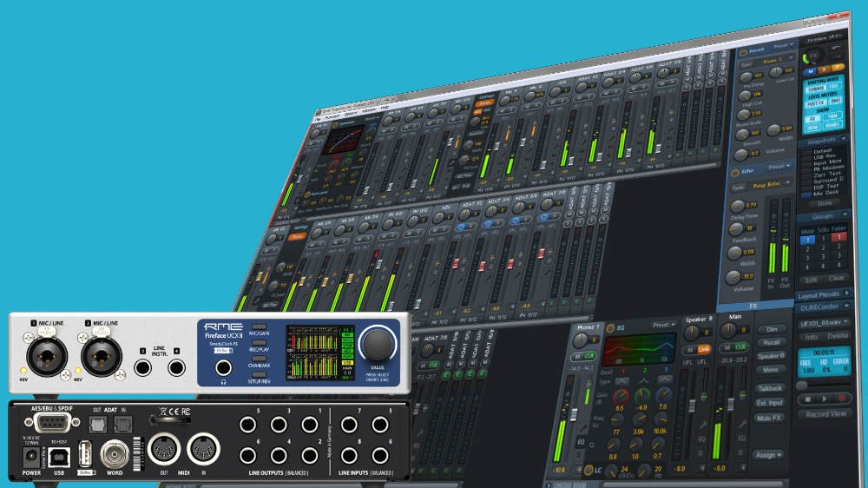
Task: Click the EQ button on Main strip
Action: click(742, 439)
